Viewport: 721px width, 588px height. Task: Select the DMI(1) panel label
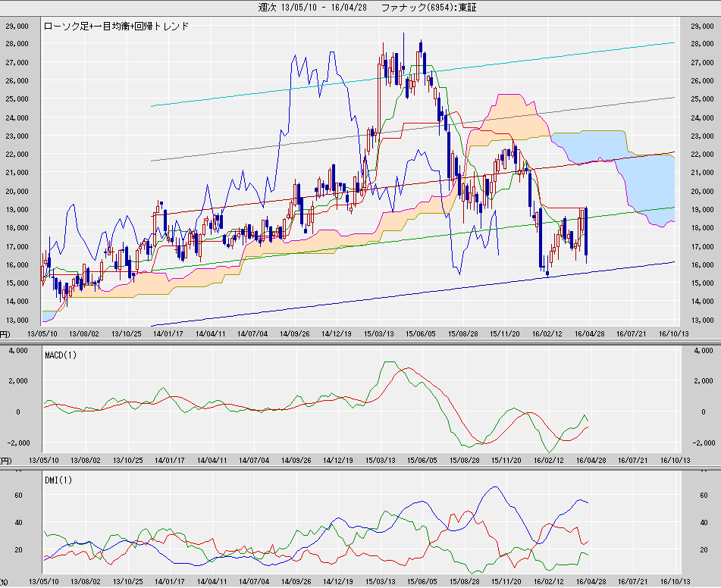(55, 480)
